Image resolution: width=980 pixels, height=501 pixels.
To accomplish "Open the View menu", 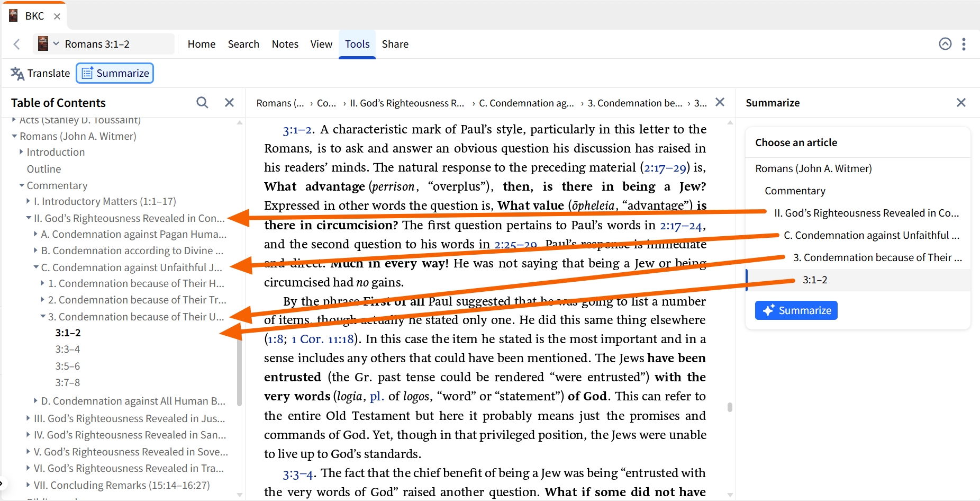I will [321, 44].
